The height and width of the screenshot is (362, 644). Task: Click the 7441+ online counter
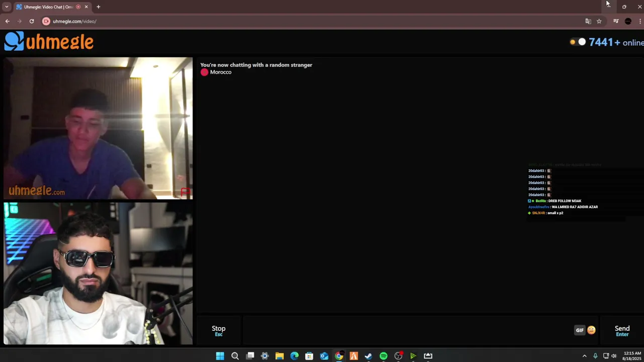pos(616,42)
